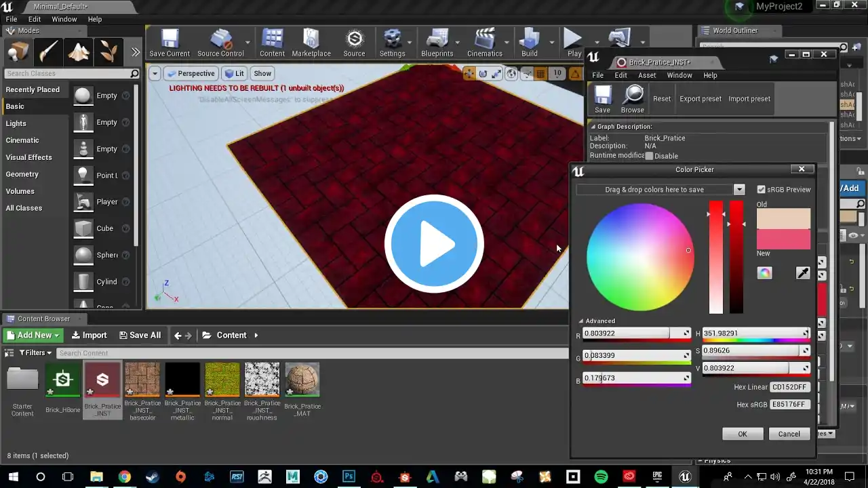Open the Cinematics toolbar icon
Viewport: 868px width, 488px height.
tap(485, 42)
